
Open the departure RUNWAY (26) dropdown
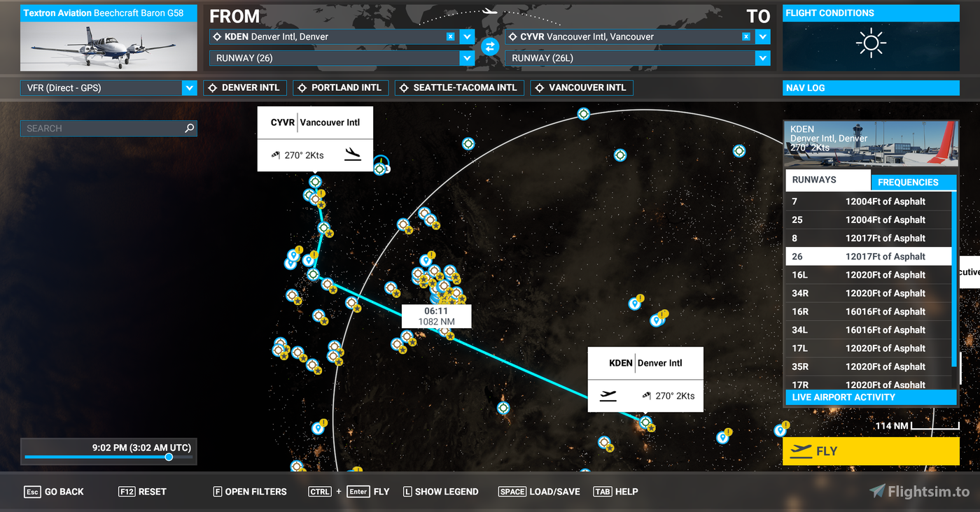(467, 59)
